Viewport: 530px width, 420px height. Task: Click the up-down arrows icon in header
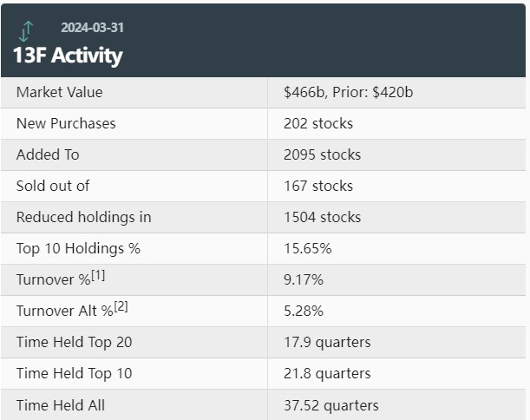pos(25,31)
